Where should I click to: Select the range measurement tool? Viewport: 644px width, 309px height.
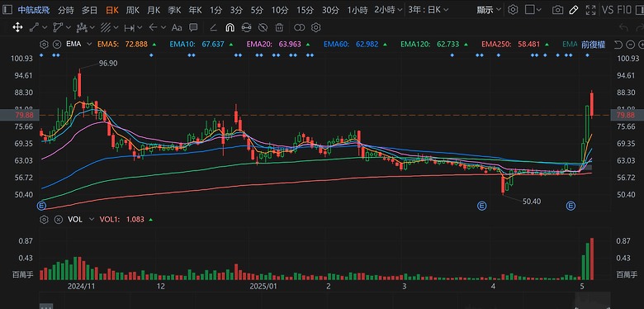(130, 27)
